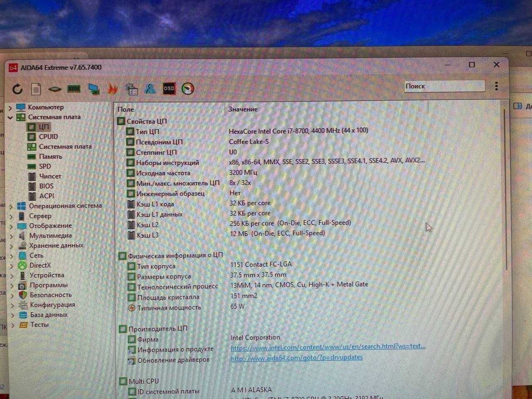Select SPD in the sidebar
The width and height of the screenshot is (532, 399).
(x=45, y=166)
